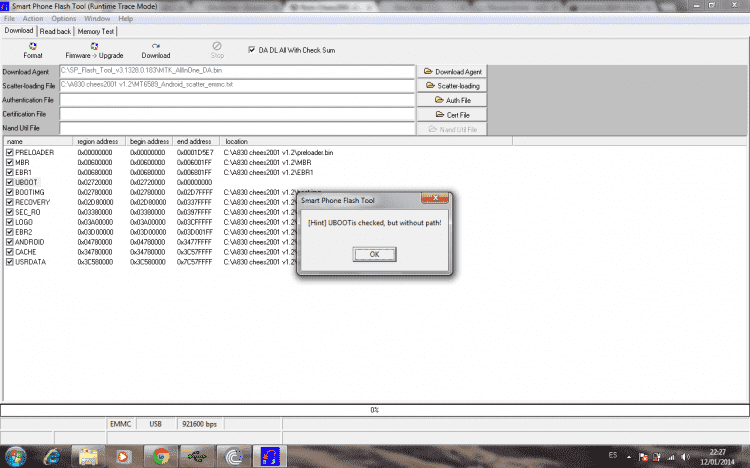Click the Auth File button
The height and width of the screenshot is (468, 750).
[x=452, y=100]
